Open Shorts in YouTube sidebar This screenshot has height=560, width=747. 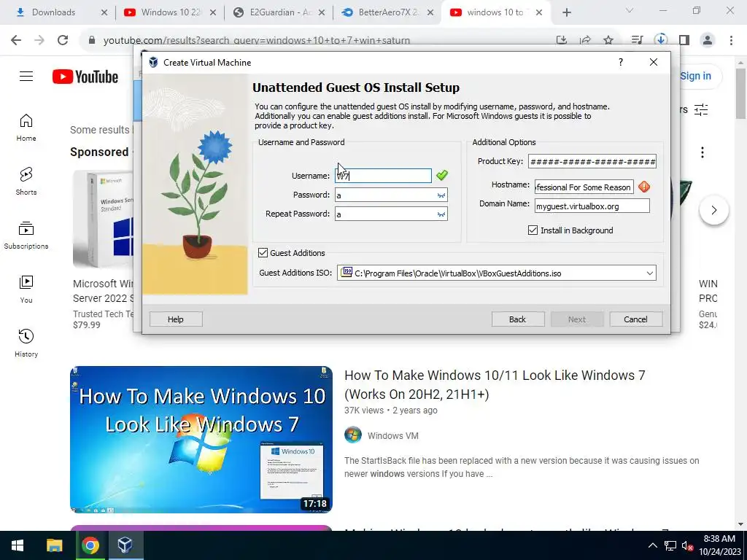click(x=26, y=182)
